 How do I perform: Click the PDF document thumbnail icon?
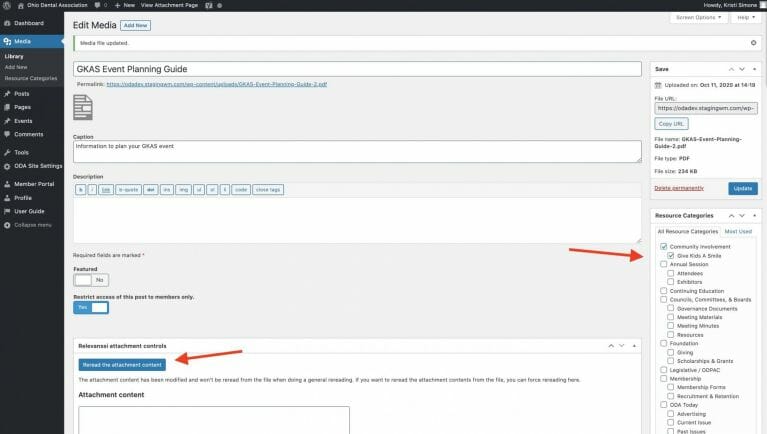[x=83, y=108]
